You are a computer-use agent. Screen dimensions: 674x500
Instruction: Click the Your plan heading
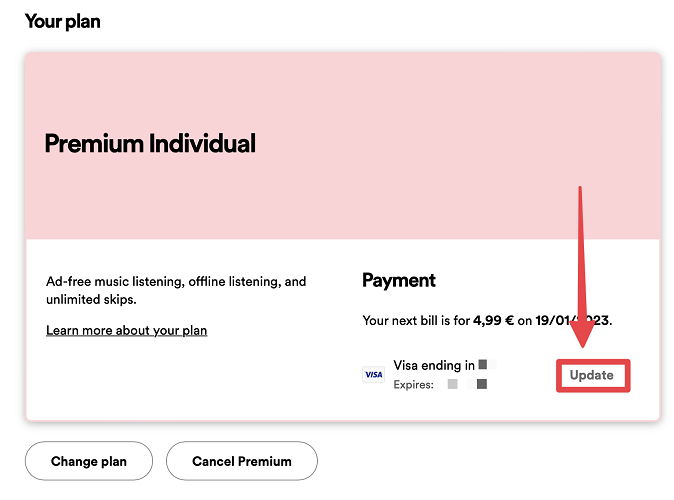[62, 21]
